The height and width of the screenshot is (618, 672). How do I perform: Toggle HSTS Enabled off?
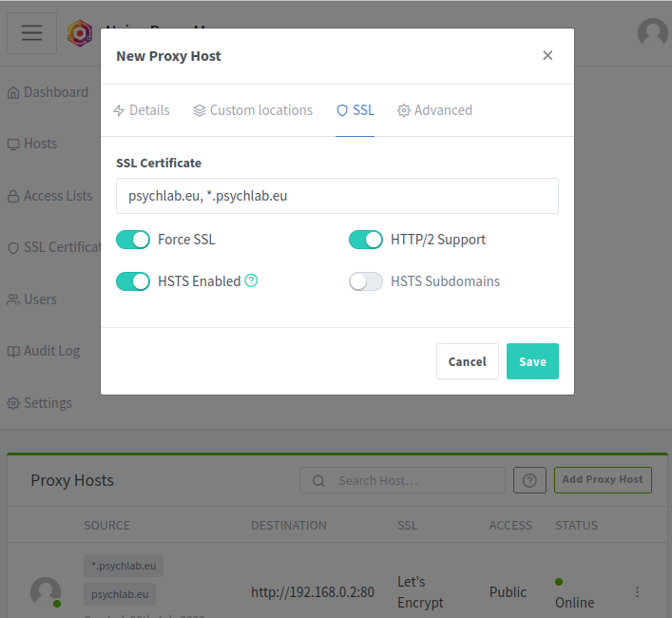pos(133,281)
